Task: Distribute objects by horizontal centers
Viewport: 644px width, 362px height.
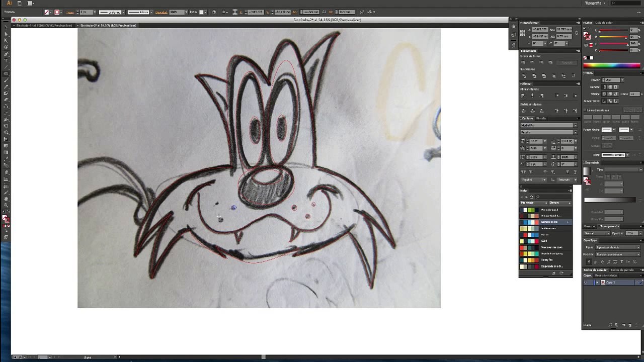Action: (566, 111)
